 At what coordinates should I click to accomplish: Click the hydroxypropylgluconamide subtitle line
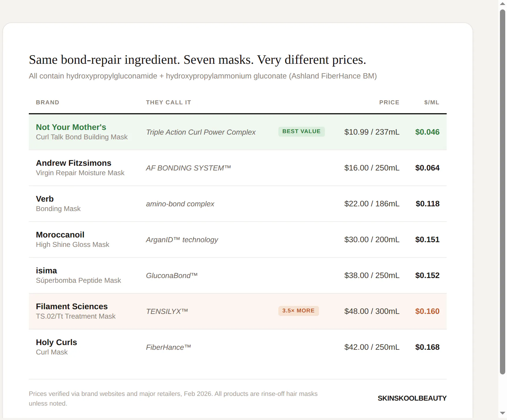click(203, 76)
